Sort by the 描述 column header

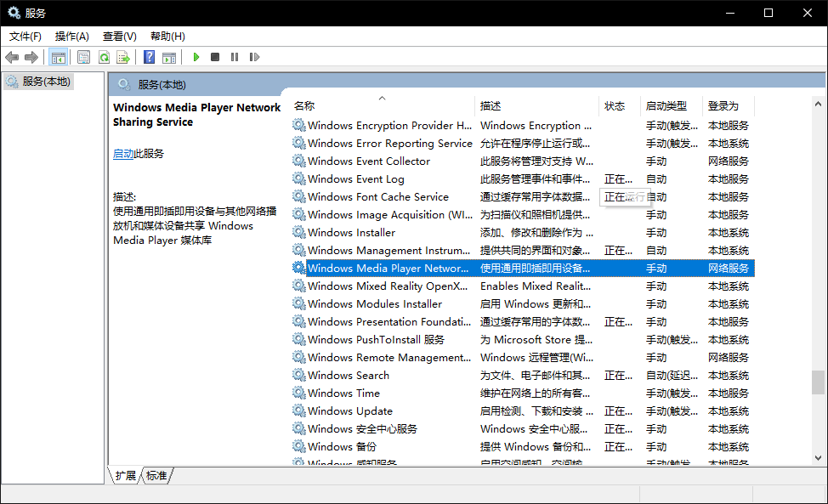pyautogui.click(x=491, y=106)
